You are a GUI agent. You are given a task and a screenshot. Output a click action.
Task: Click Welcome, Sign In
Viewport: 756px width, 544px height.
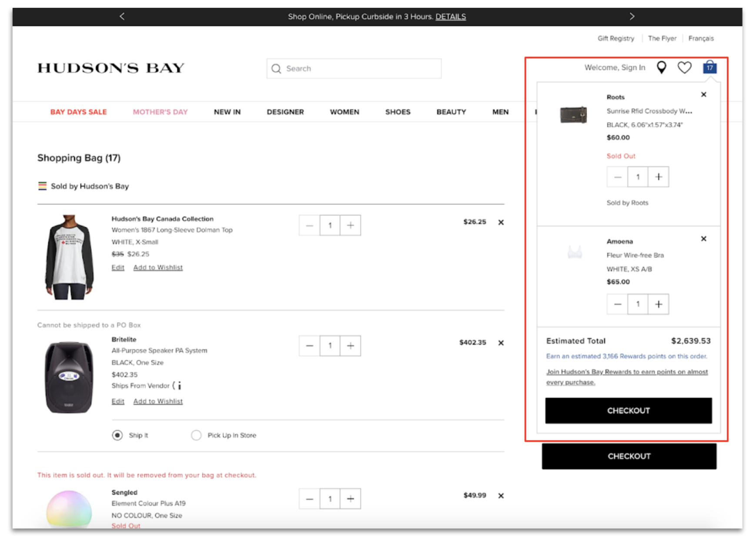point(615,67)
